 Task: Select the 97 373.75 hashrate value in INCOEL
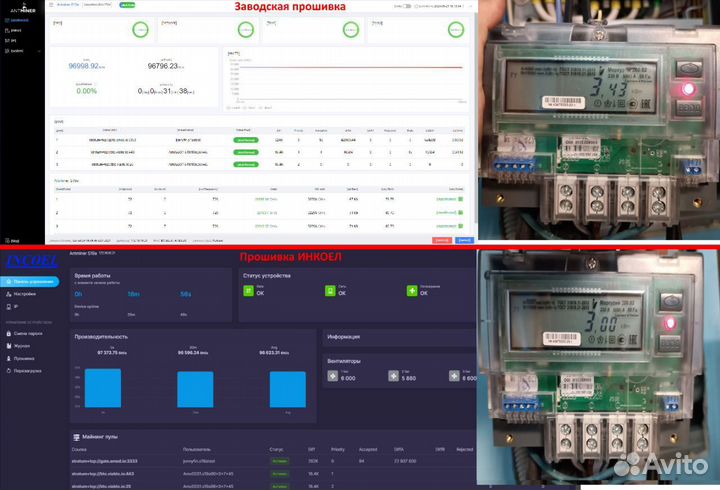pos(112,353)
